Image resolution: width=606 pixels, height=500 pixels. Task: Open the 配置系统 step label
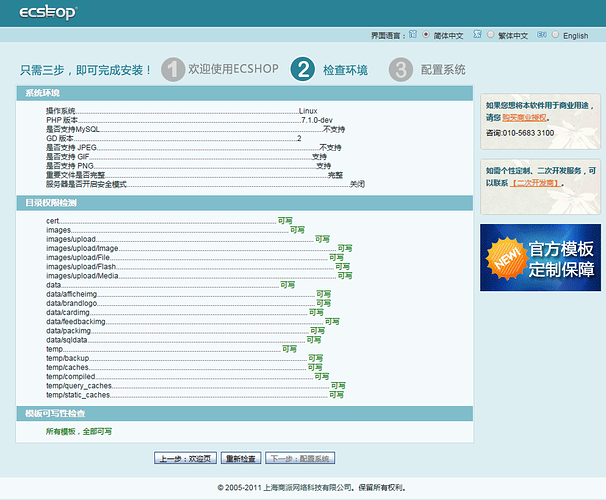(443, 70)
